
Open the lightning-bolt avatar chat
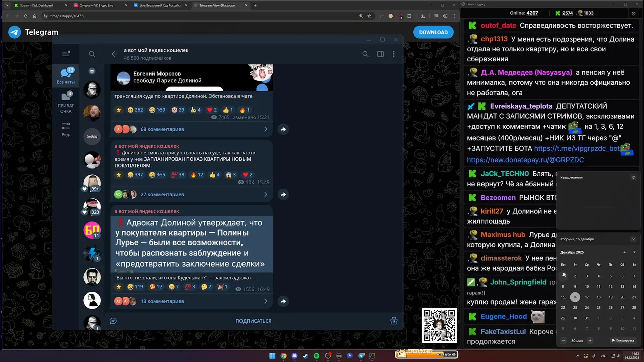(x=92, y=253)
